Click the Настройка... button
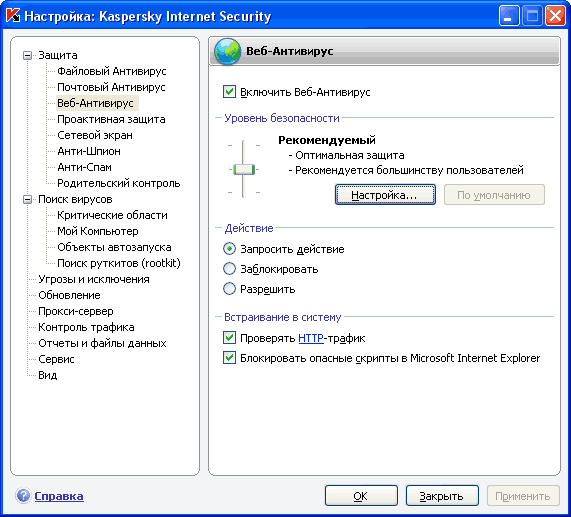Screen dimensions: 571x517 [385, 195]
